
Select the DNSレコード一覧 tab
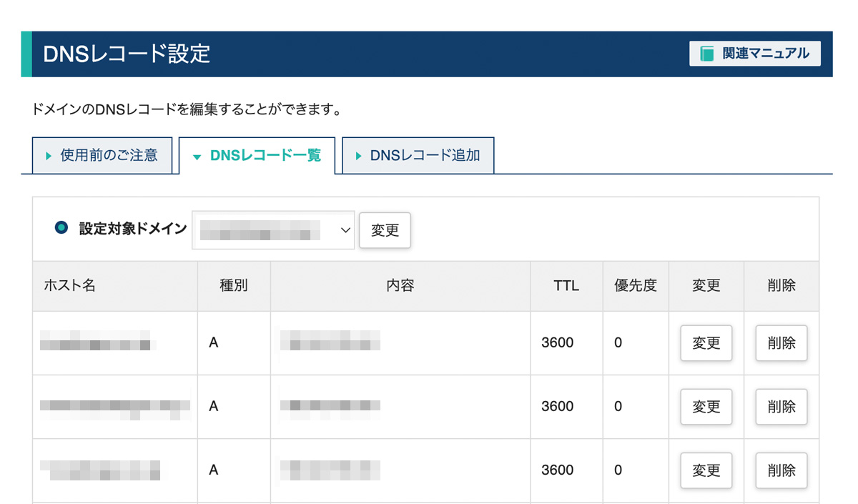(257, 155)
